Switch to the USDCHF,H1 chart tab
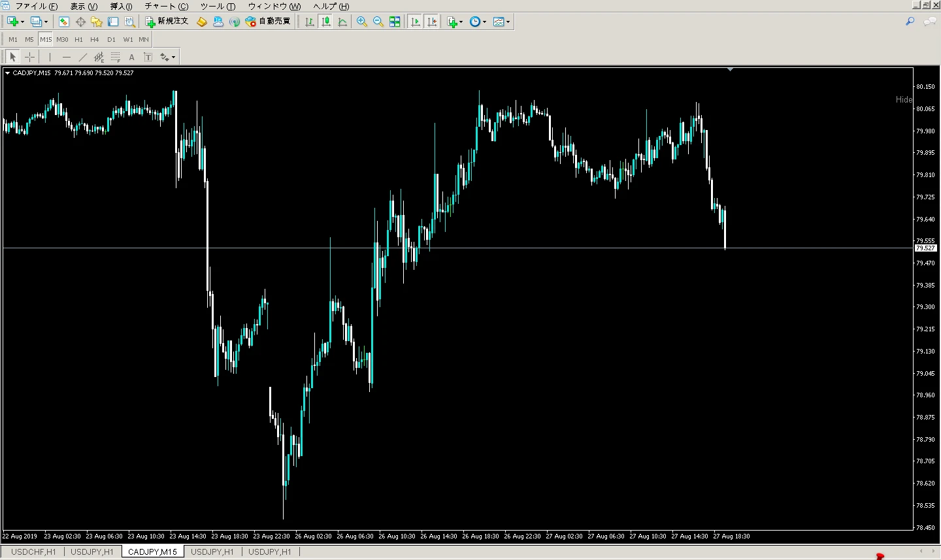Viewport: 941px width, 560px height. point(33,552)
